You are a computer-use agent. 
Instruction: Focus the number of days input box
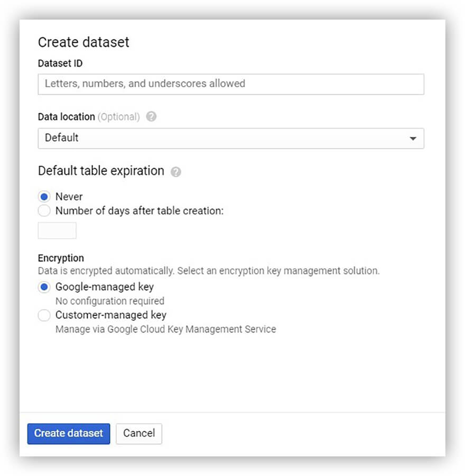[57, 231]
